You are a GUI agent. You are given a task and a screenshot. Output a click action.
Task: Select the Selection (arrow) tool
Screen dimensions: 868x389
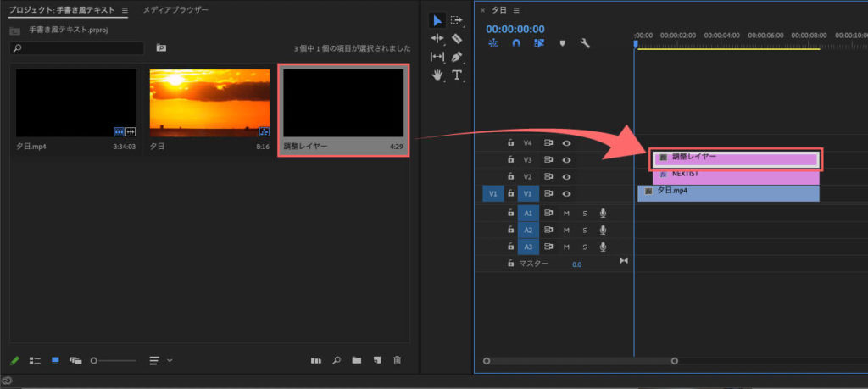(x=437, y=20)
